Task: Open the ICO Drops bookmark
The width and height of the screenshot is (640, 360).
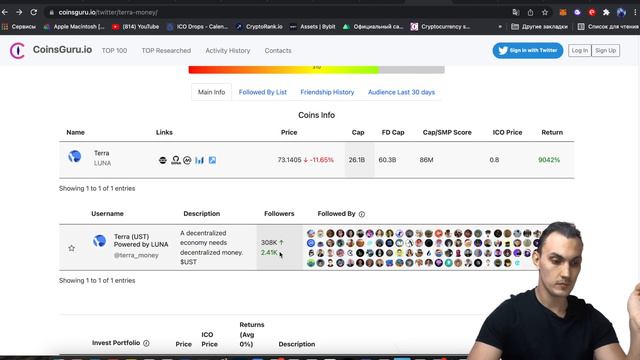Action: [198, 27]
